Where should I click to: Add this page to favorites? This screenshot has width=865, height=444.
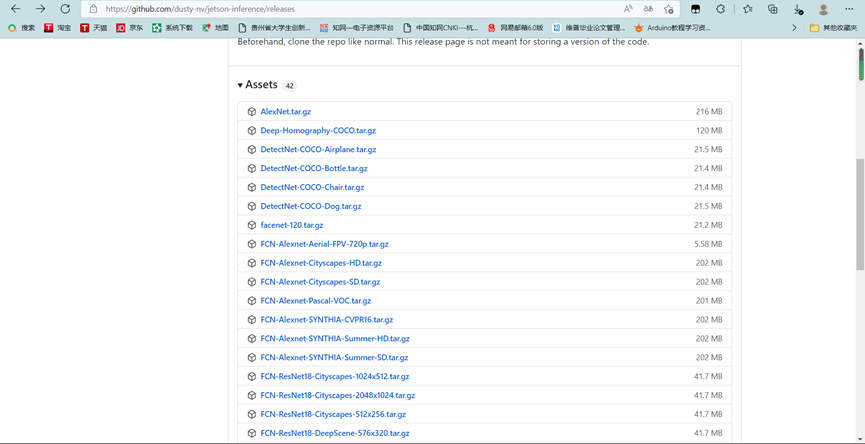tap(669, 9)
